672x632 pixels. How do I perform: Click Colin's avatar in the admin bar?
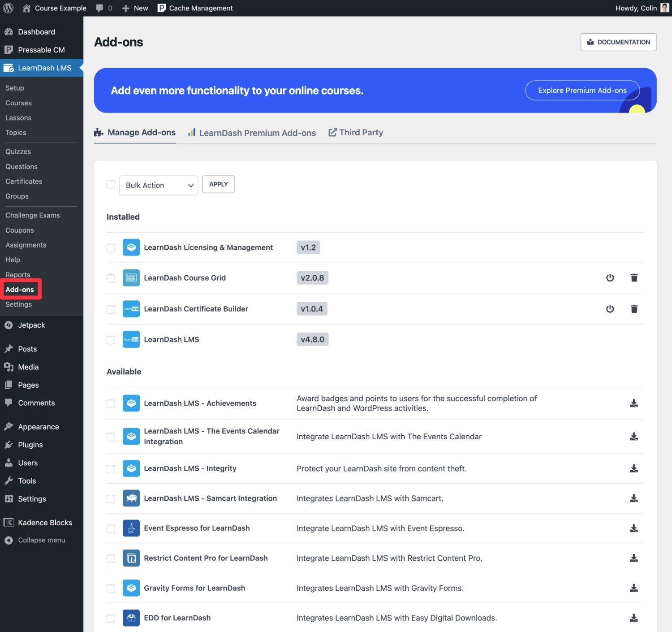click(665, 8)
